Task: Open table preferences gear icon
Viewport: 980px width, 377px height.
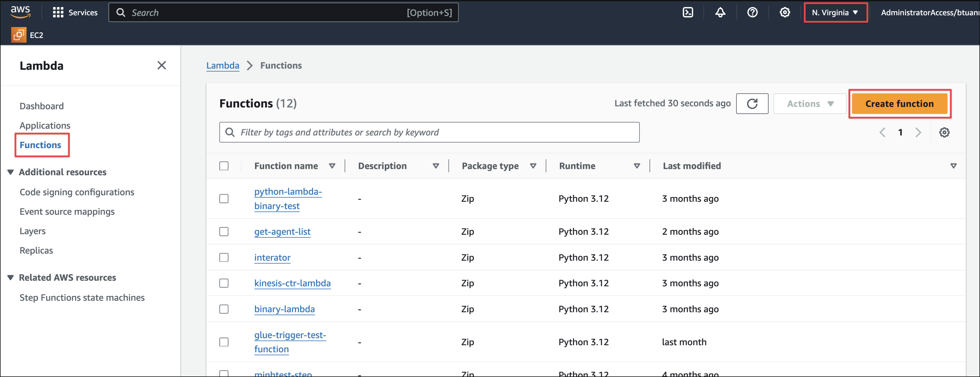Action: tap(944, 133)
